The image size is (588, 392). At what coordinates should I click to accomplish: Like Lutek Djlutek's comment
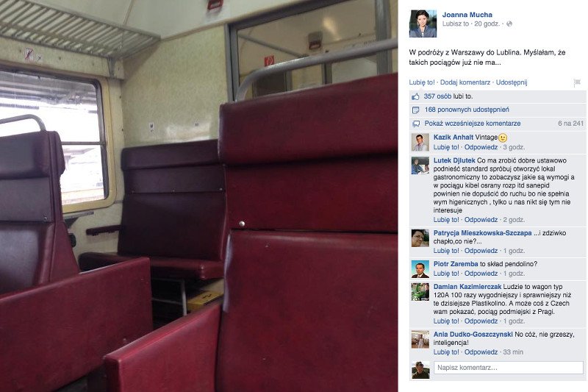(446, 220)
